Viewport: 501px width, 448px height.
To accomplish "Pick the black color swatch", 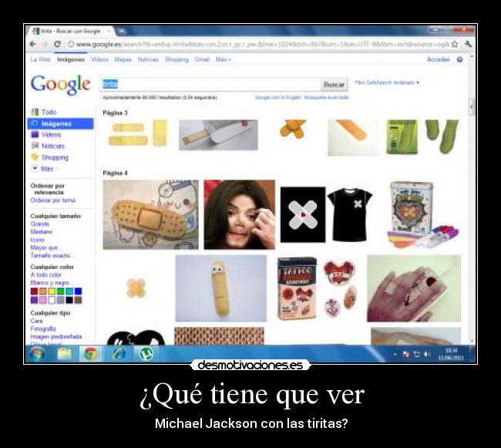I will pyautogui.click(x=69, y=300).
